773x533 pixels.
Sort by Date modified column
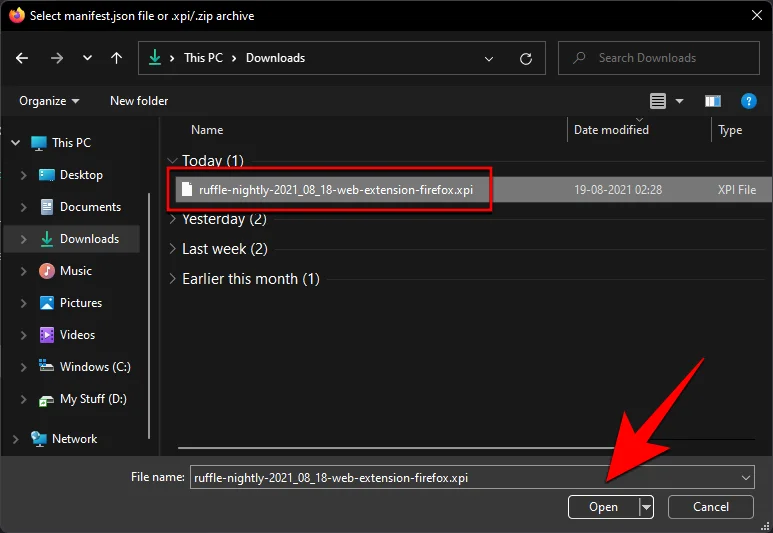pyautogui.click(x=611, y=130)
